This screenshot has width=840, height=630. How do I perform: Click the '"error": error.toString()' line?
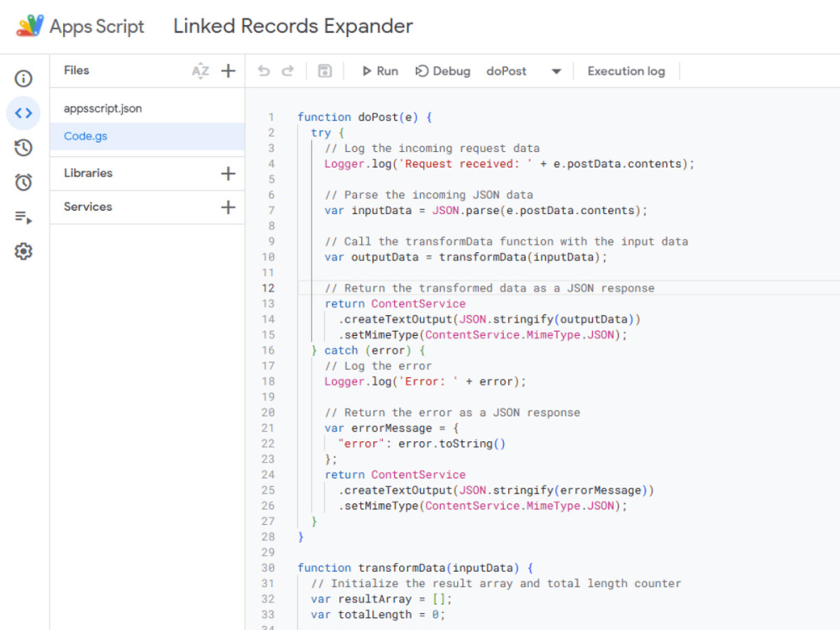(x=422, y=444)
